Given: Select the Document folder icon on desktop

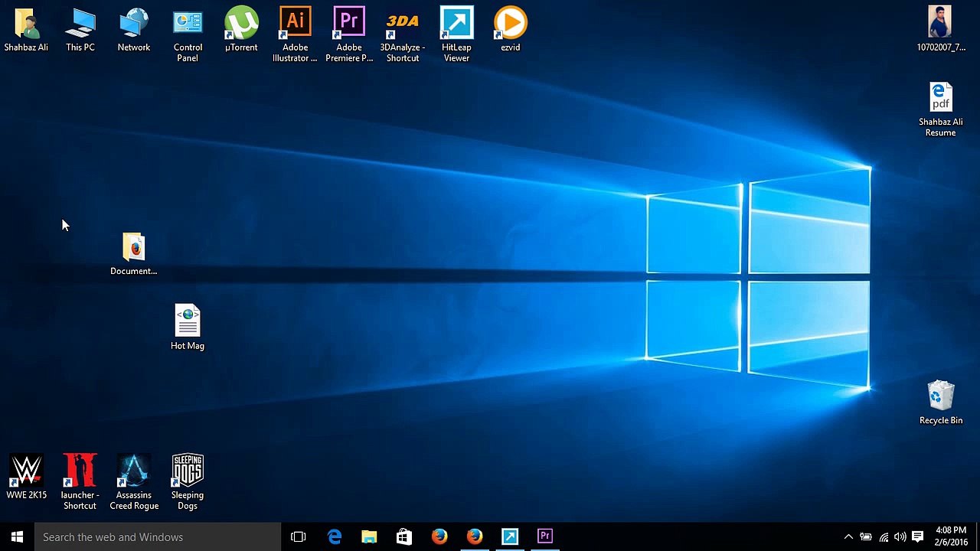Looking at the screenshot, I should (134, 254).
